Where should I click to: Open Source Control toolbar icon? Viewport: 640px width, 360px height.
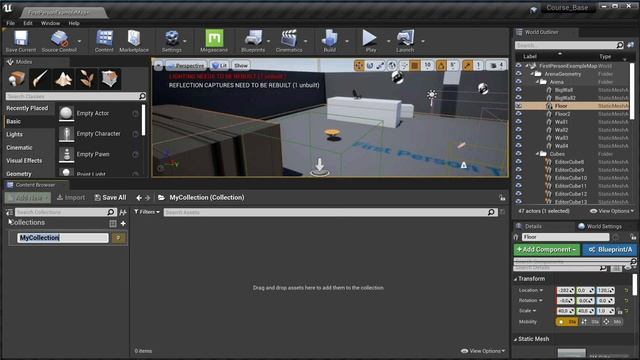pos(59,41)
